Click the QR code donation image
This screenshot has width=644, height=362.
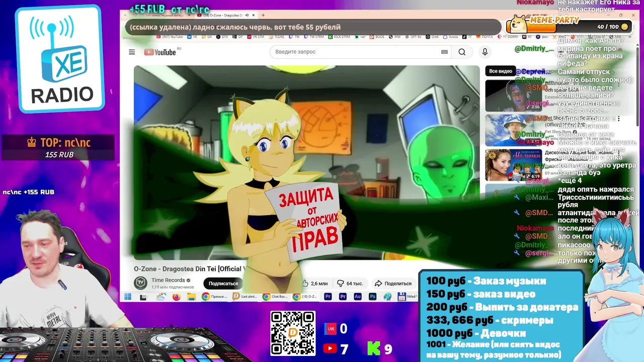pyautogui.click(x=293, y=333)
